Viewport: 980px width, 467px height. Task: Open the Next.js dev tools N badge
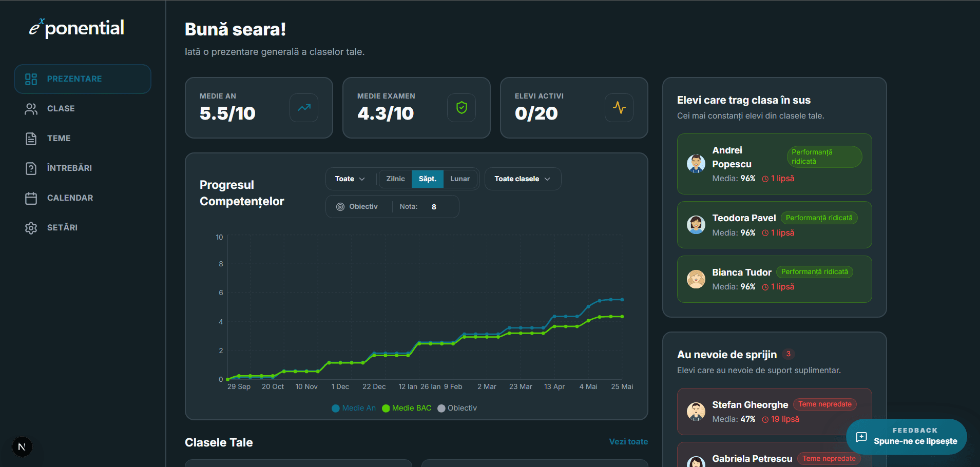coord(22,447)
